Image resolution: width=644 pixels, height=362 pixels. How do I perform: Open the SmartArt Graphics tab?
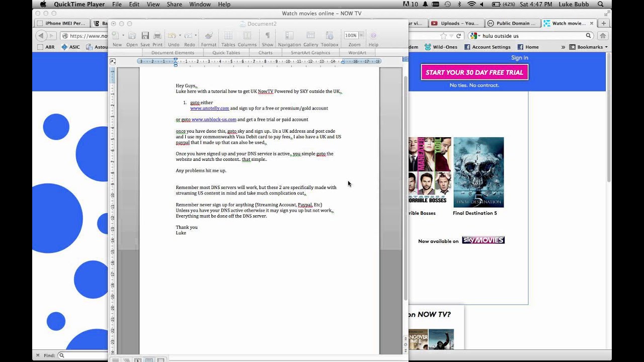click(310, 53)
